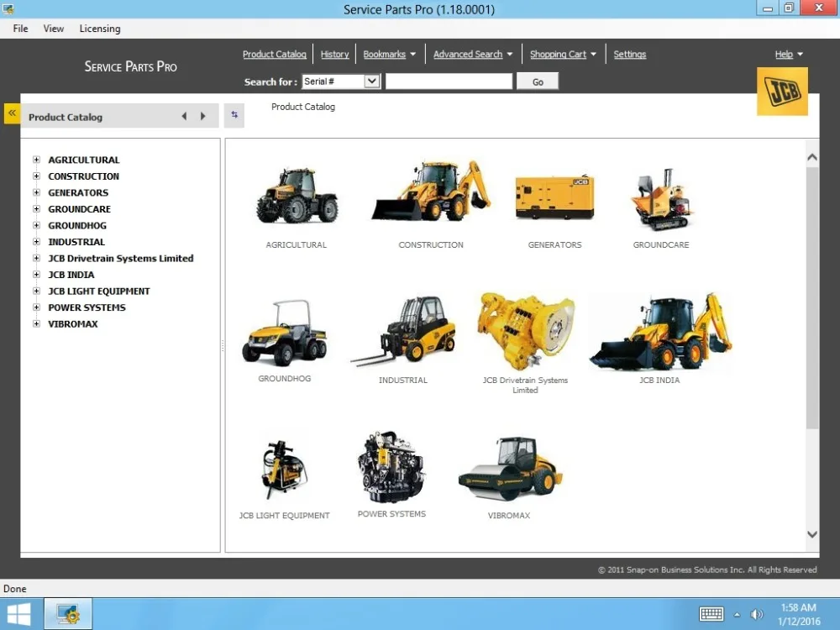Go forward with Product Catalog right arrow
Image resolution: width=840 pixels, height=630 pixels.
[x=203, y=116]
